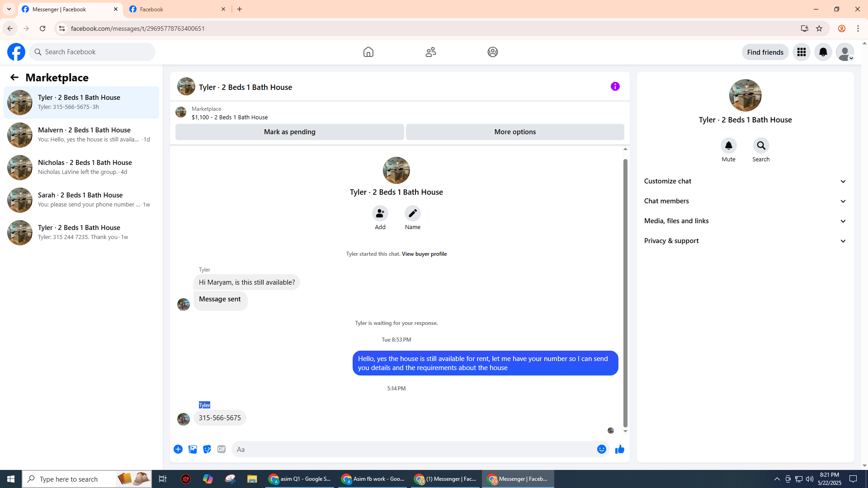This screenshot has height=488, width=868.
Task: Select the Messenger | Facebook tab
Action: (x=70, y=9)
